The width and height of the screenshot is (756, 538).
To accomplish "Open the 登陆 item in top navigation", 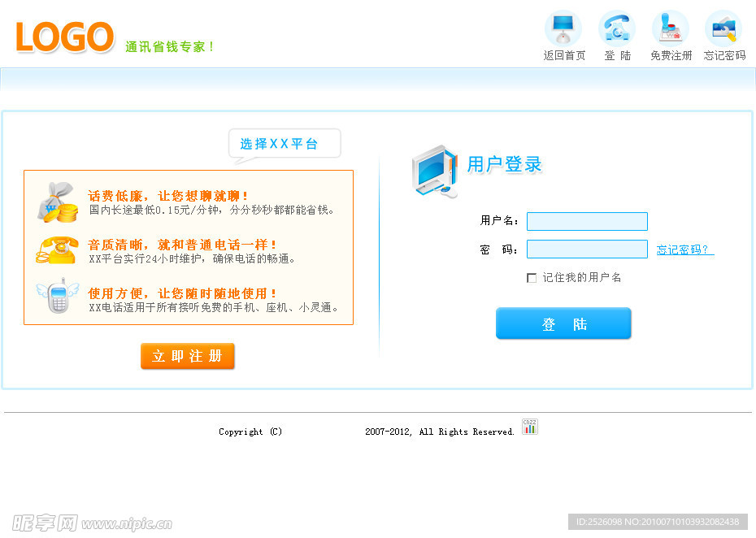I will click(x=618, y=56).
